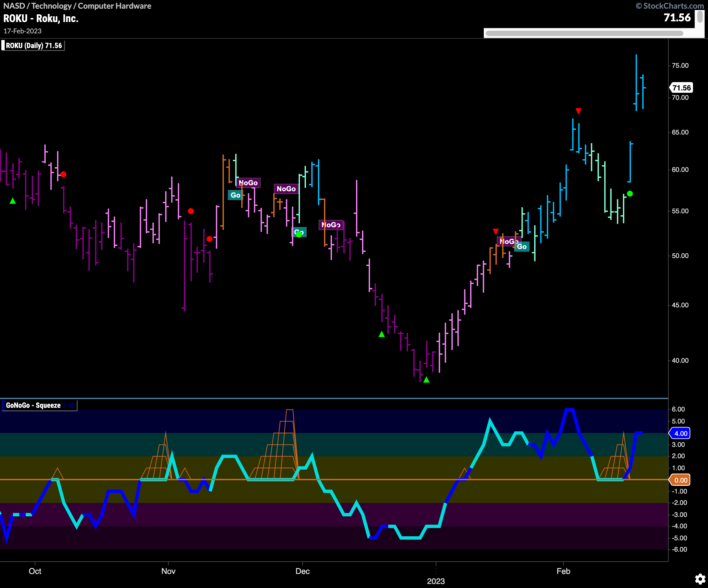Click the green dot on the late-November Go label
Screen dimensions: 708x588
coord(299,234)
